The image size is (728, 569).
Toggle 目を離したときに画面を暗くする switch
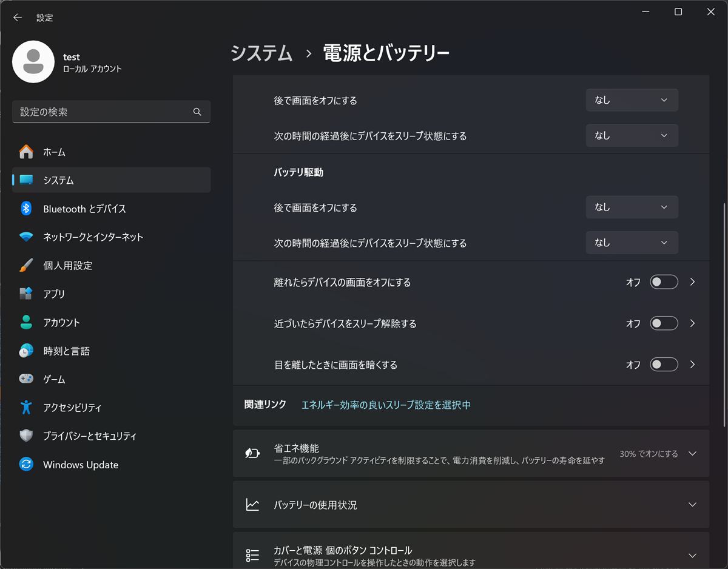tap(664, 365)
